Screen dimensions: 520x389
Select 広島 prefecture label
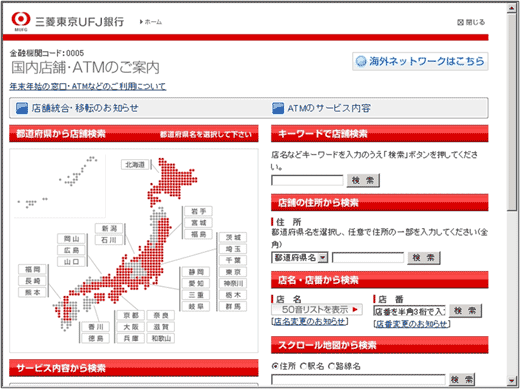coord(71,250)
